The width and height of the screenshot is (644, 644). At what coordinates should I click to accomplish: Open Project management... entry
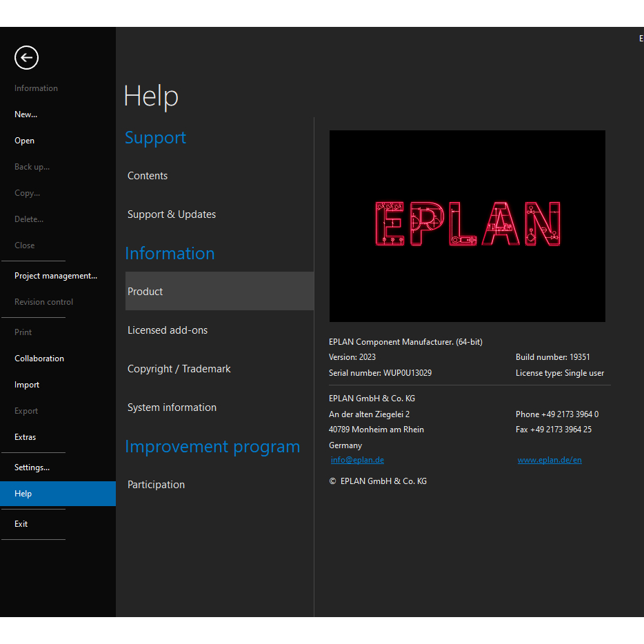56,276
